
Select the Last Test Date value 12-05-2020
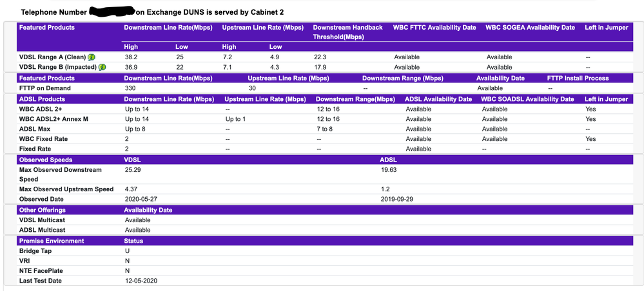(x=141, y=281)
